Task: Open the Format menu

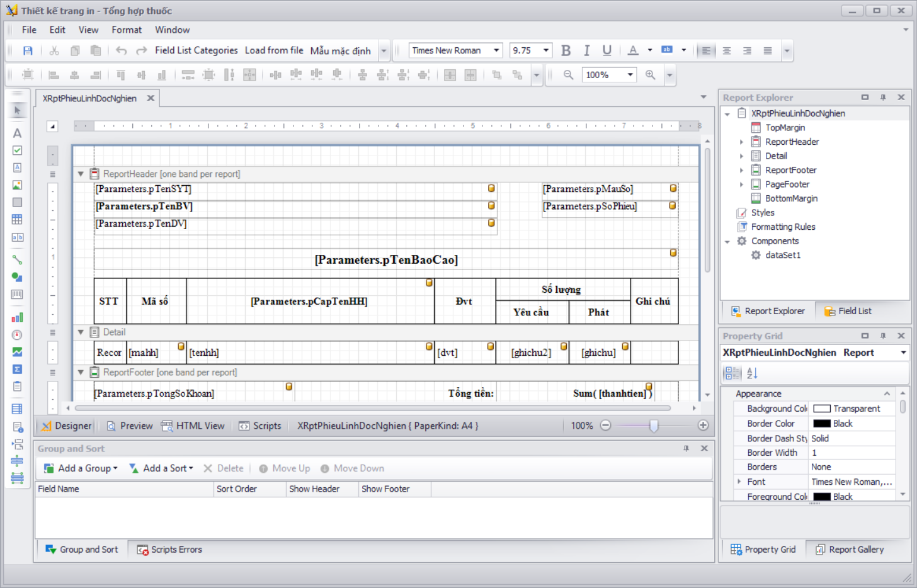Action: click(127, 30)
